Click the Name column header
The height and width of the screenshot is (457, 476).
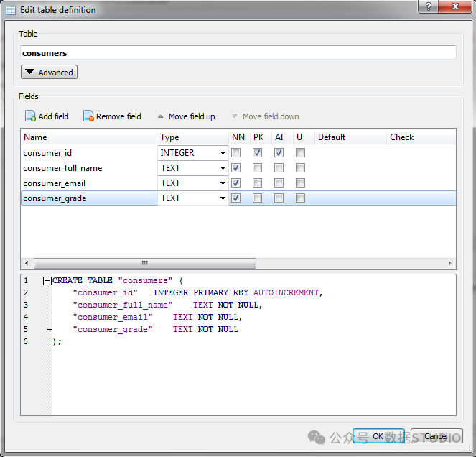pyautogui.click(x=88, y=137)
